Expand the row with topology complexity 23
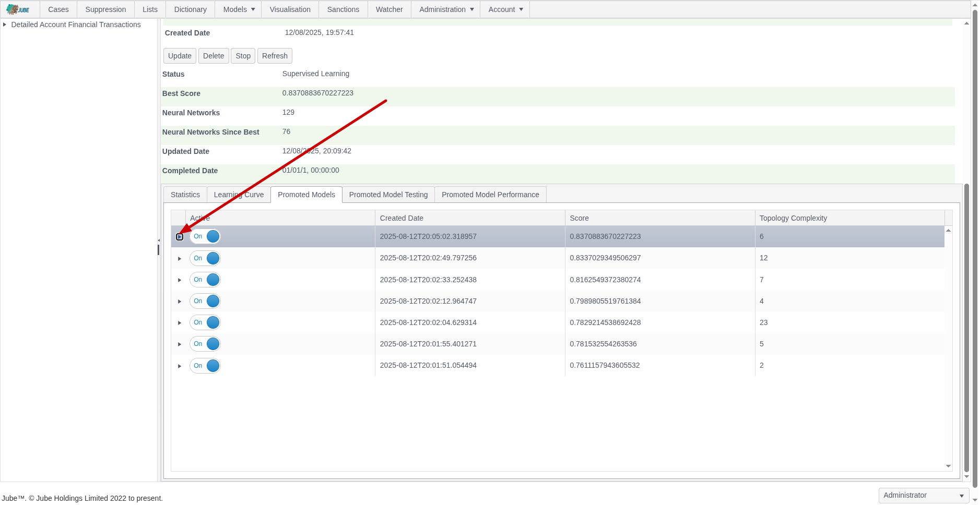The width and height of the screenshot is (980, 505). click(x=180, y=323)
